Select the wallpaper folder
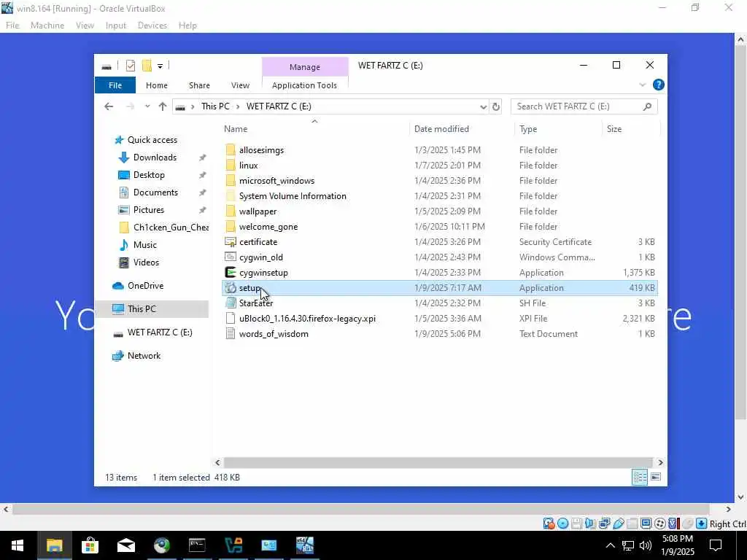Image resolution: width=747 pixels, height=560 pixels. point(258,211)
